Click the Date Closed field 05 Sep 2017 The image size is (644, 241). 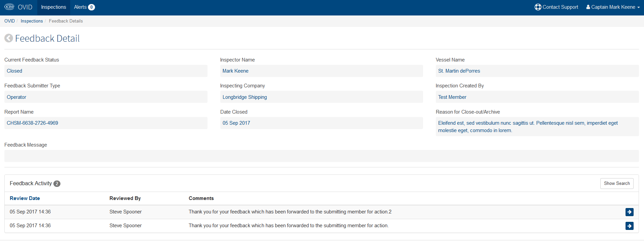(x=321, y=123)
